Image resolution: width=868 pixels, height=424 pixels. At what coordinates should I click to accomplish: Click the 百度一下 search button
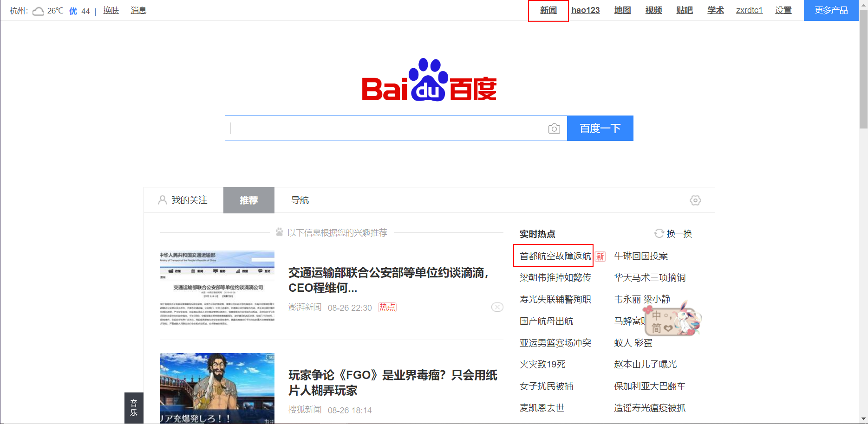600,128
